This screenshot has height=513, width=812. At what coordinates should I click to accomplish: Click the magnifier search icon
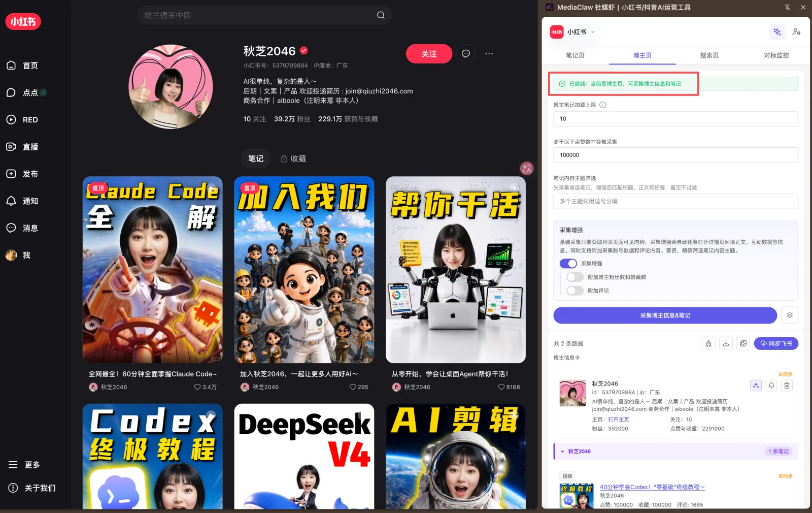[x=381, y=15]
